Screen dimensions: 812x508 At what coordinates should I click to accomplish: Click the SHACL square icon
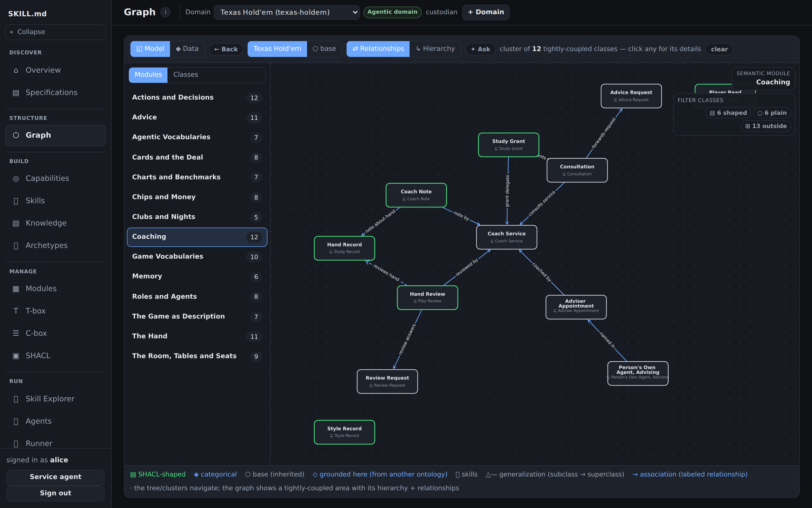pyautogui.click(x=16, y=355)
